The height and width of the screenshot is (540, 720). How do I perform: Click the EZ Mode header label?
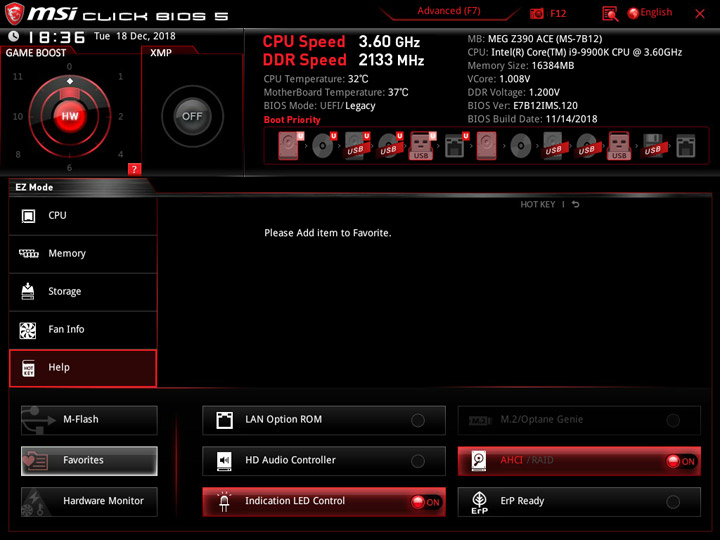point(34,187)
